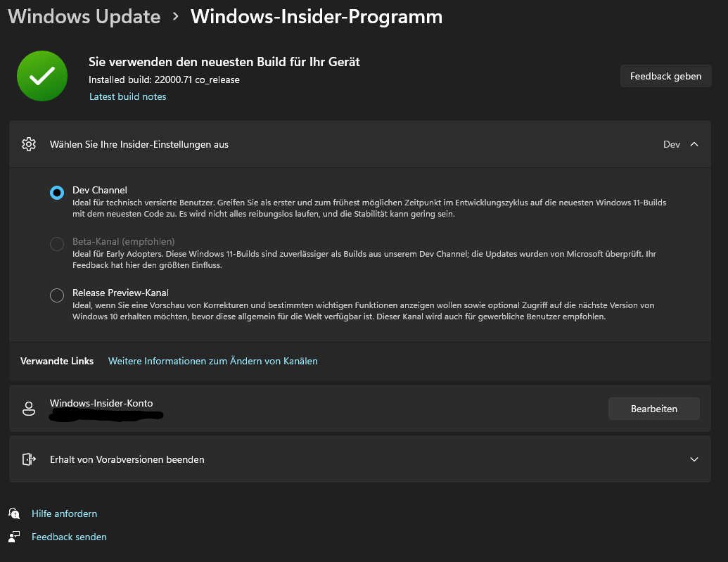Click the Windows-Insider-Programm breadcrumb title

[317, 16]
